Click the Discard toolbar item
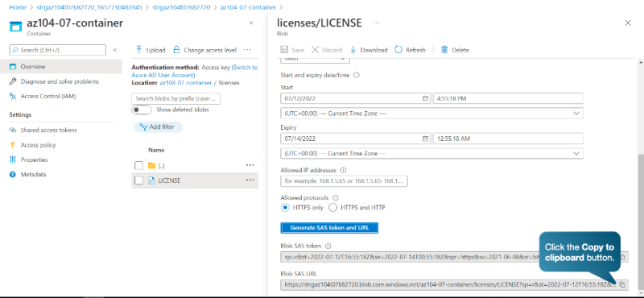The image size is (644, 298). [x=327, y=50]
